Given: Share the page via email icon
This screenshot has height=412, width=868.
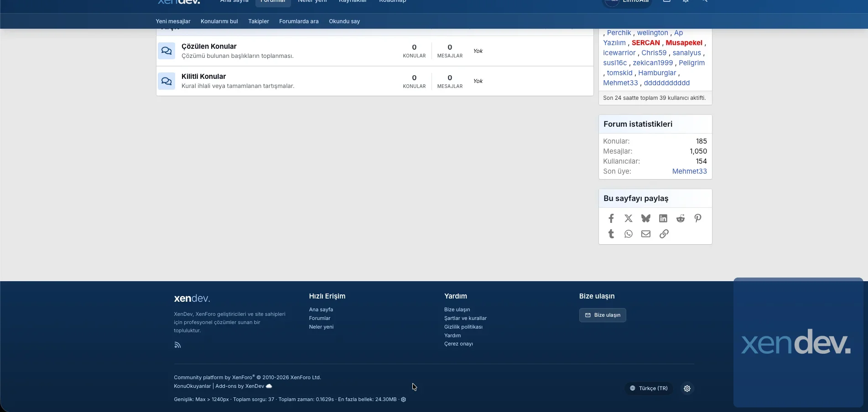Looking at the screenshot, I should pos(645,234).
